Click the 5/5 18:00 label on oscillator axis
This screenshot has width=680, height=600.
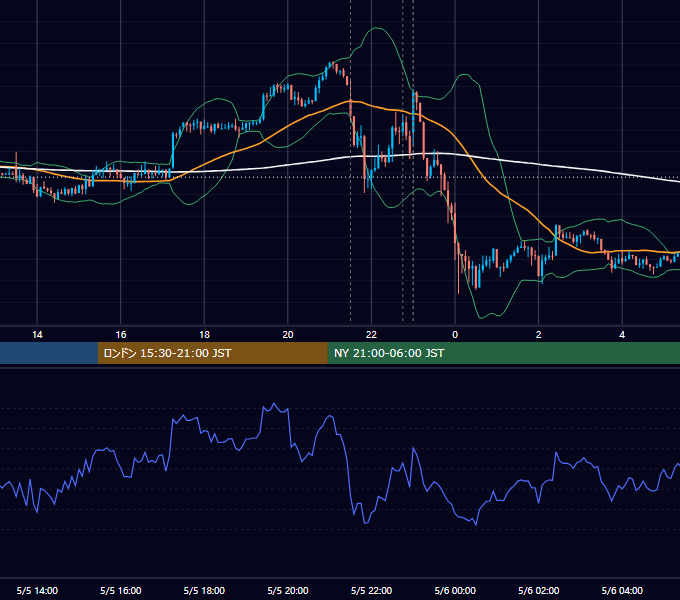tap(204, 590)
